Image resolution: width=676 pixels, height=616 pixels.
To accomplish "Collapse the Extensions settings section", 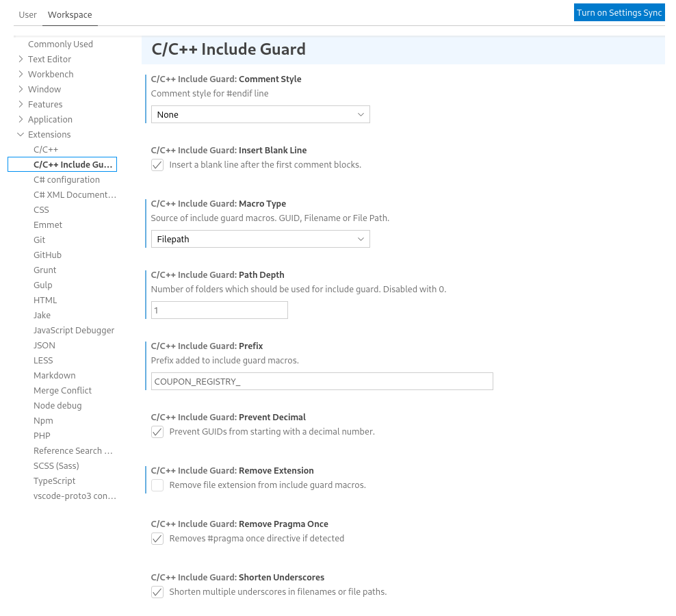I will (x=49, y=134).
